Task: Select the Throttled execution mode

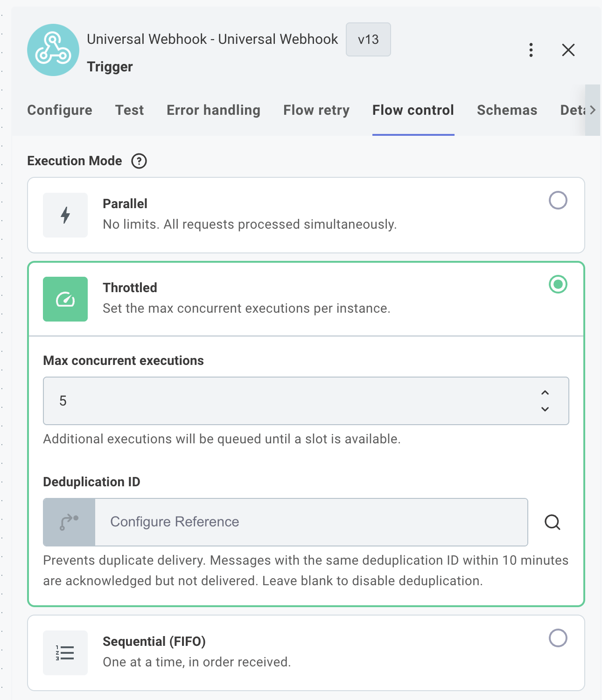Action: pyautogui.click(x=558, y=284)
